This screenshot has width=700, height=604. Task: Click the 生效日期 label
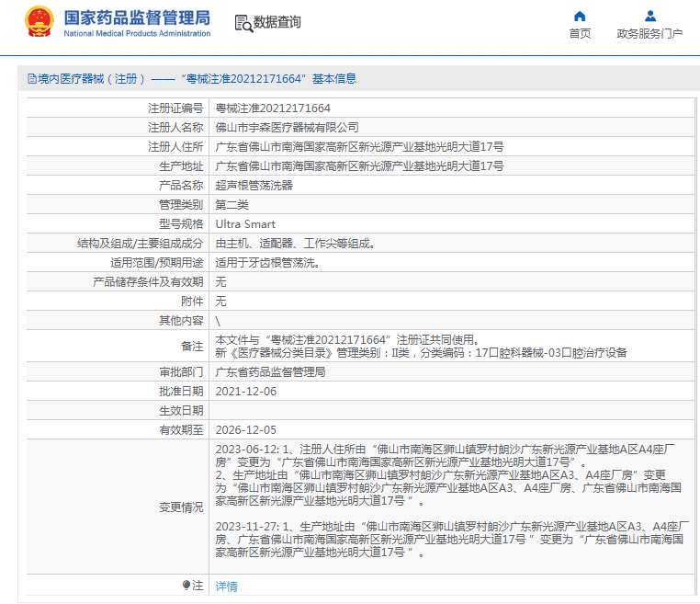[x=181, y=411]
